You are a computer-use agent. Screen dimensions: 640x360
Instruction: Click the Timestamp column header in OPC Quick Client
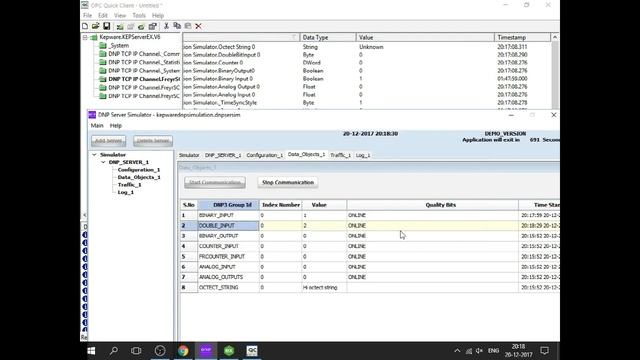522,38
